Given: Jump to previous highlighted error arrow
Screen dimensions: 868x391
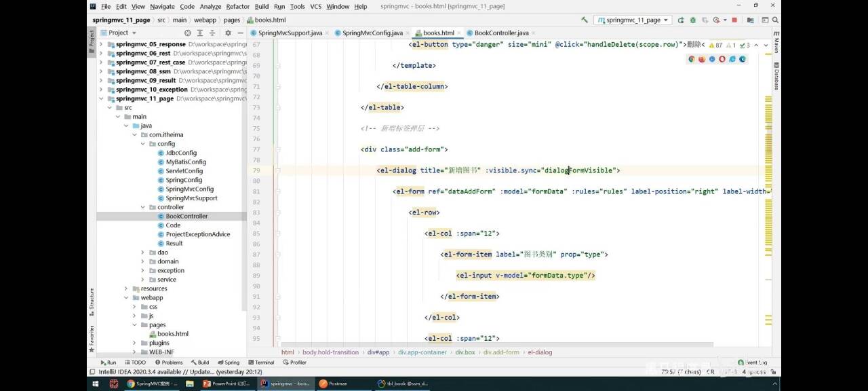Looking at the screenshot, I should pyautogui.click(x=756, y=45).
